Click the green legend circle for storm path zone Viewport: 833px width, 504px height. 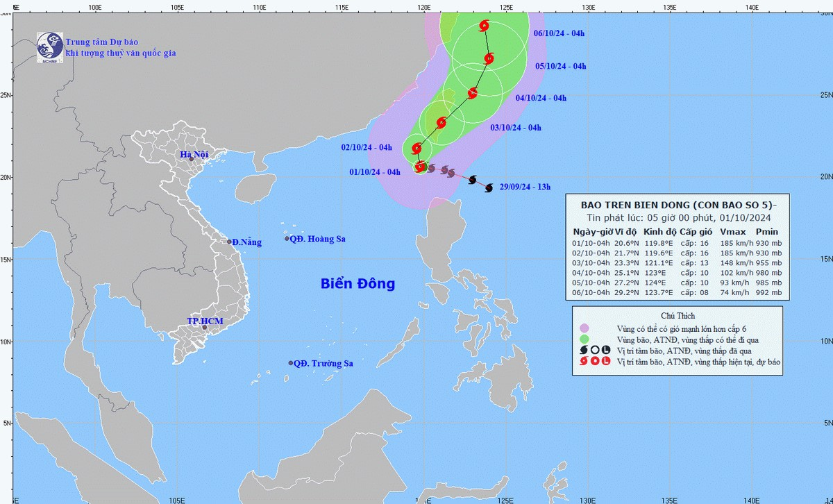(x=584, y=339)
